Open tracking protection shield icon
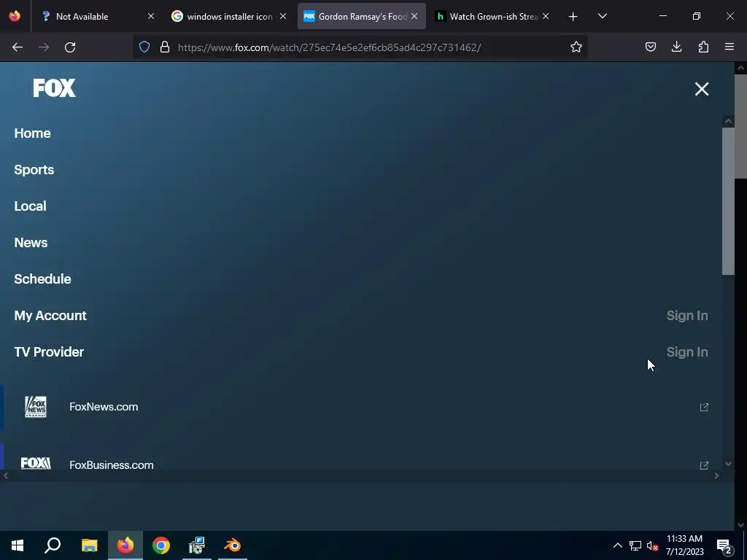747x560 pixels. (x=144, y=47)
